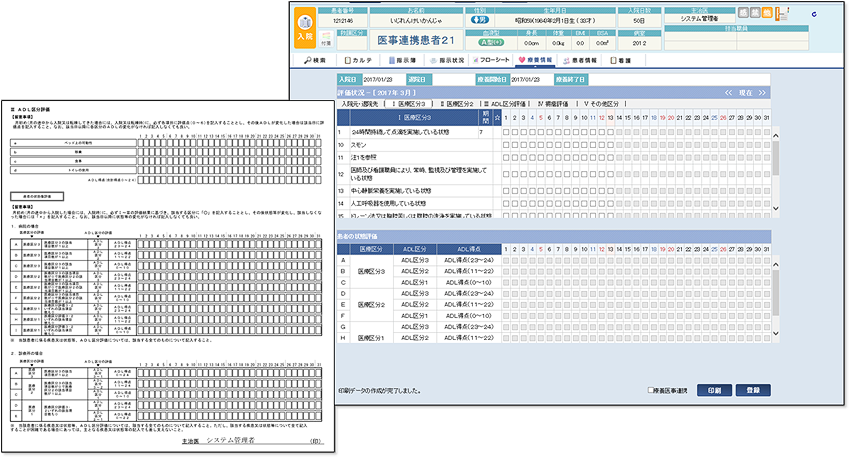Click the blue refresh circle icon
The image size is (850, 458).
click(x=814, y=15)
